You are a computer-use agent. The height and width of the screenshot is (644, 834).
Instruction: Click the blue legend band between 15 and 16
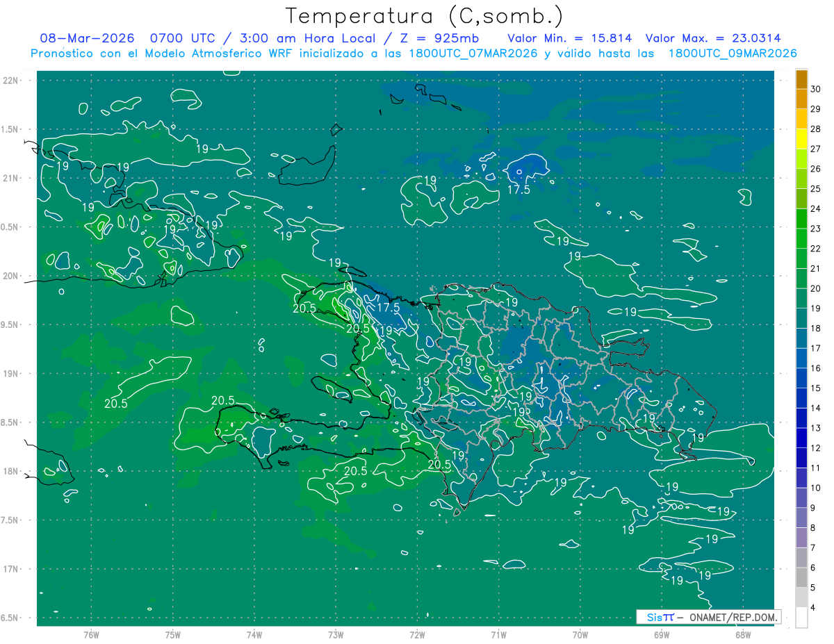(x=801, y=379)
